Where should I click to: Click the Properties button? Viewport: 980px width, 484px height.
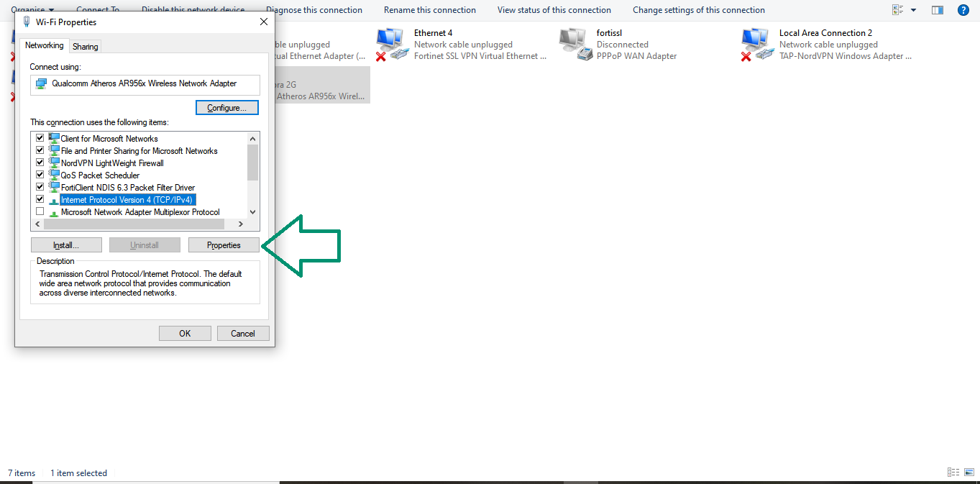click(x=224, y=245)
